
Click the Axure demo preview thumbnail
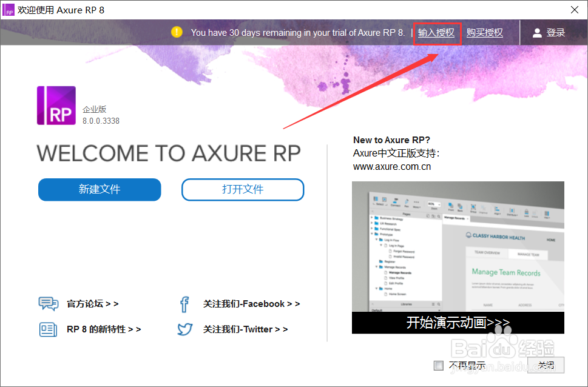point(458,247)
